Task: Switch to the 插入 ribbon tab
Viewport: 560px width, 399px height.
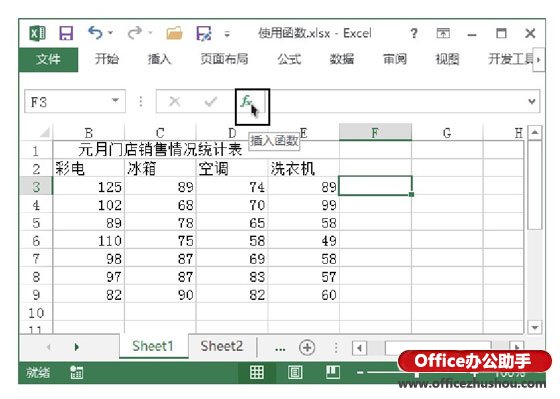Action: click(159, 59)
